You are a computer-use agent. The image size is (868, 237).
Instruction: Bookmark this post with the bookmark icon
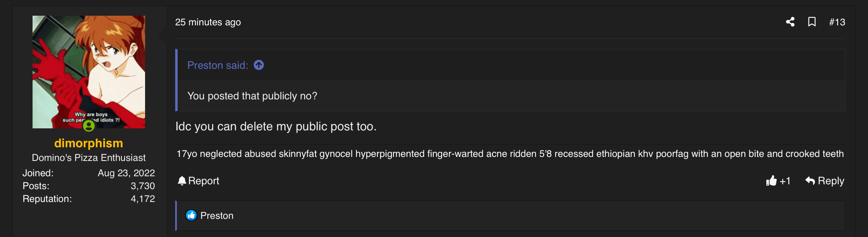812,22
